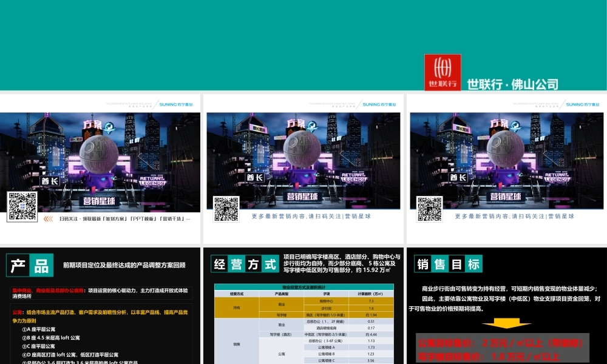Open the 经营方式 slide thumbnail
607x364 pixels.
pos(303,305)
